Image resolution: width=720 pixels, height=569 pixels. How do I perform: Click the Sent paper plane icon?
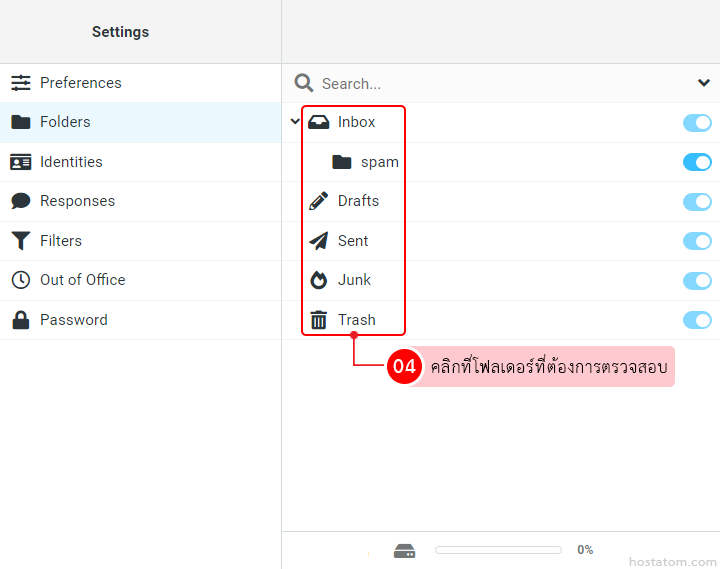[318, 241]
